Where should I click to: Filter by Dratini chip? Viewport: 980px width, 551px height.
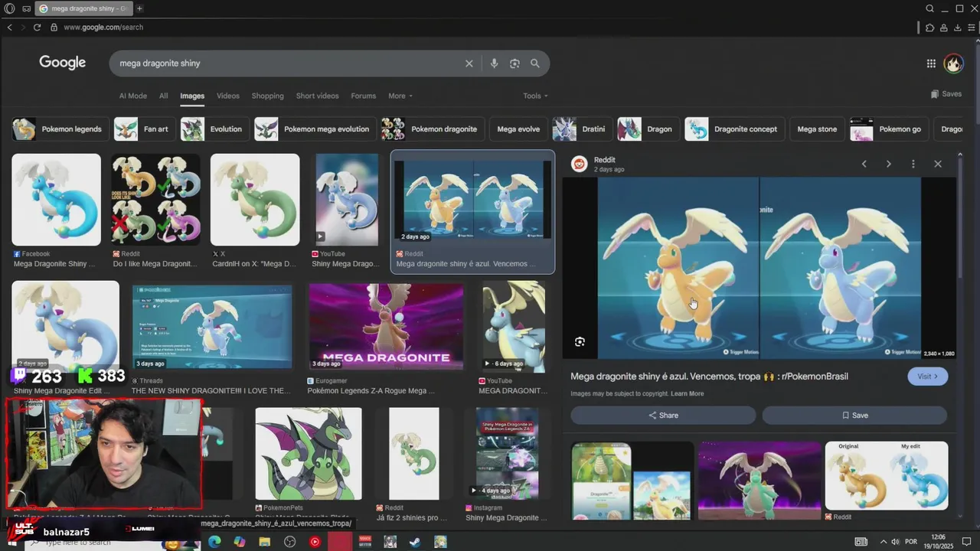[582, 129]
